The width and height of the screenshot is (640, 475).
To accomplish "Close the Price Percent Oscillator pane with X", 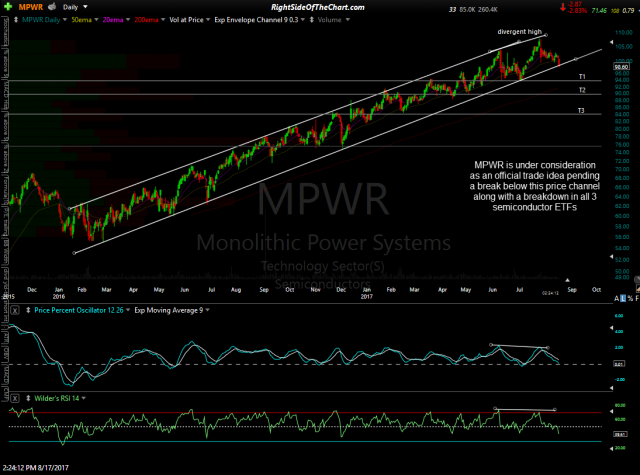I will (15, 311).
